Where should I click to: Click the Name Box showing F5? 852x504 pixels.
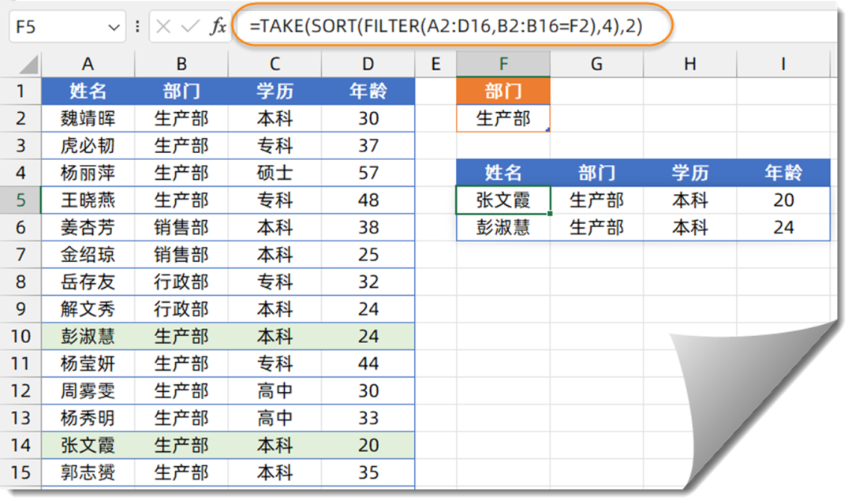(55, 28)
